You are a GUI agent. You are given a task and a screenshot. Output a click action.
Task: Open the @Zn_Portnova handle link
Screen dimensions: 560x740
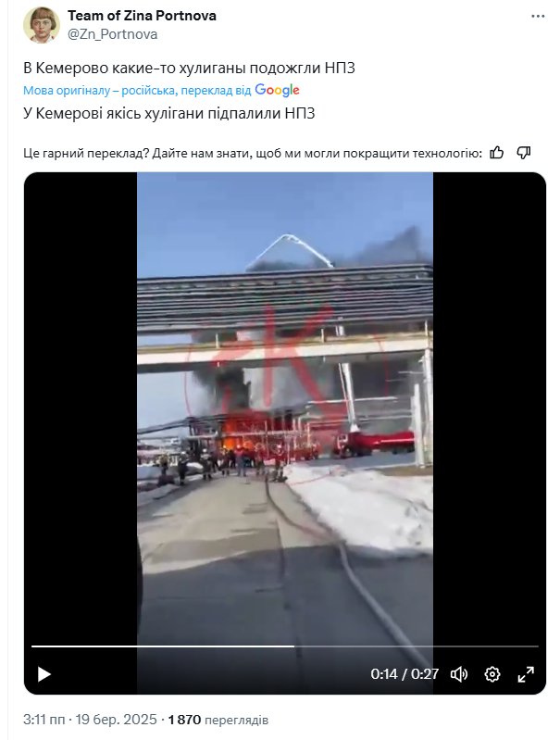point(113,34)
